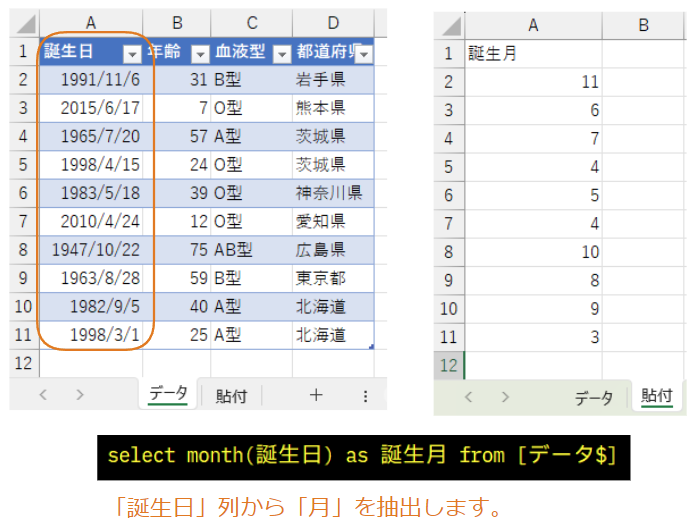Click cell with date 1982/9/5
689x524 pixels.
pyautogui.click(x=91, y=306)
